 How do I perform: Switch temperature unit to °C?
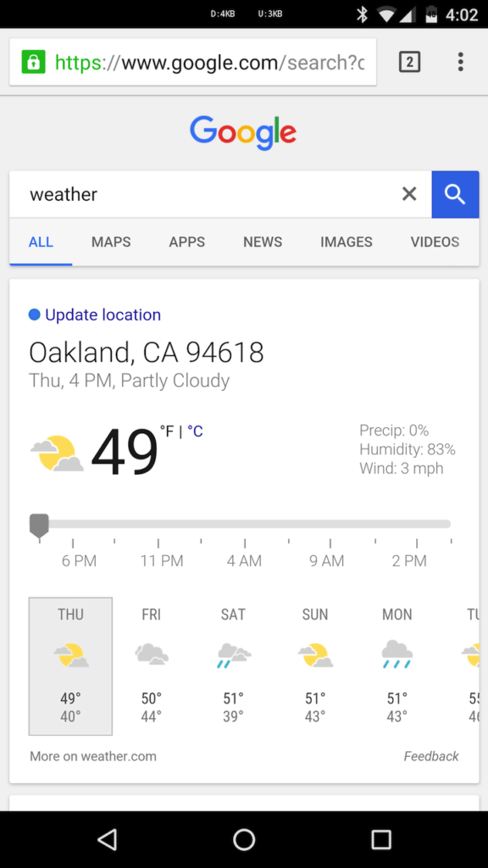click(195, 431)
